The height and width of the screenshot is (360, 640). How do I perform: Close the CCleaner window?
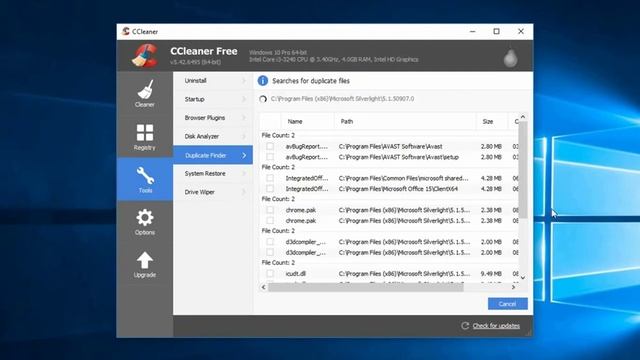coord(521,31)
